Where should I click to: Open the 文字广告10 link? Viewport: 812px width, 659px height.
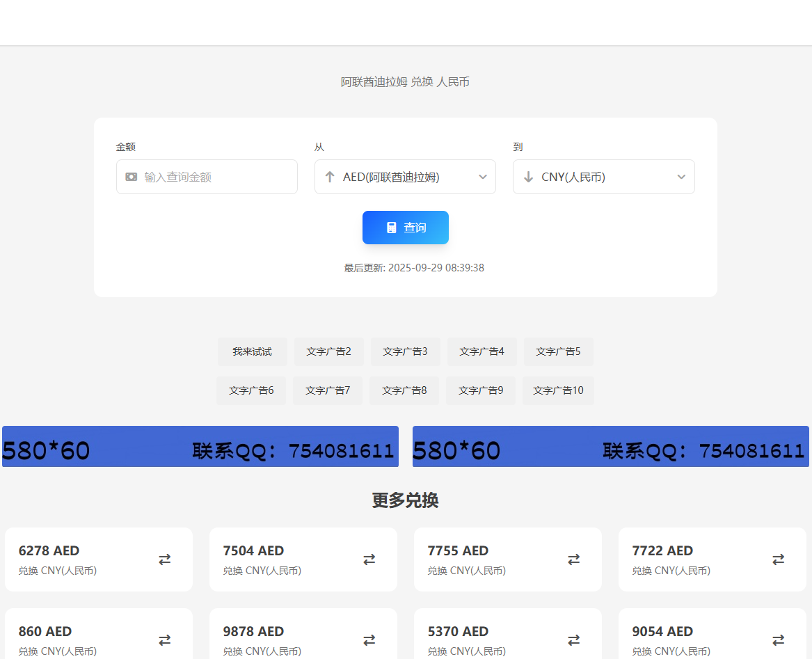[x=558, y=390]
